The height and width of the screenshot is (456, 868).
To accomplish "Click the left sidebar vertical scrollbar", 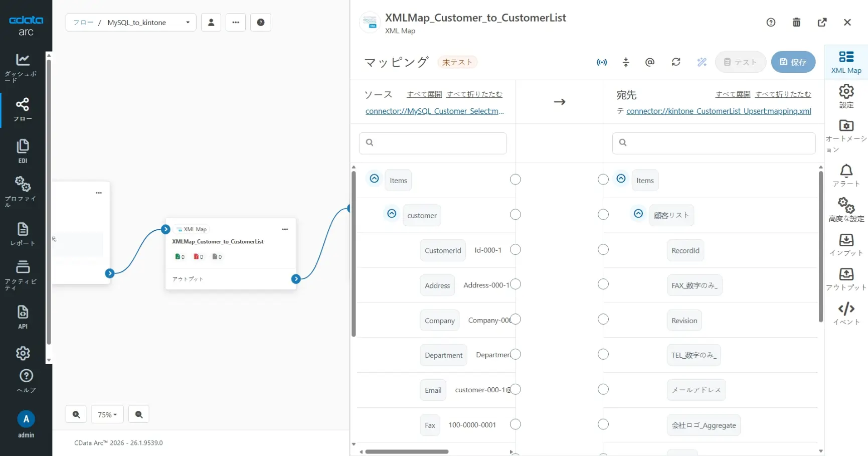I will pos(49,201).
